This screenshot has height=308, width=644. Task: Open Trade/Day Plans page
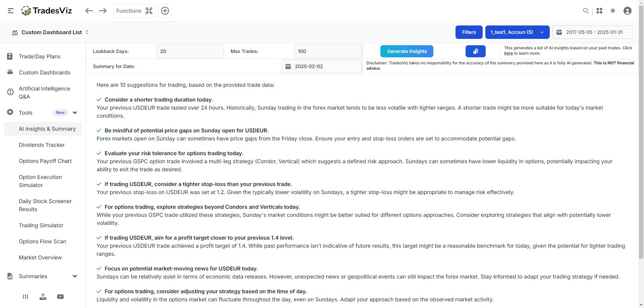click(40, 56)
